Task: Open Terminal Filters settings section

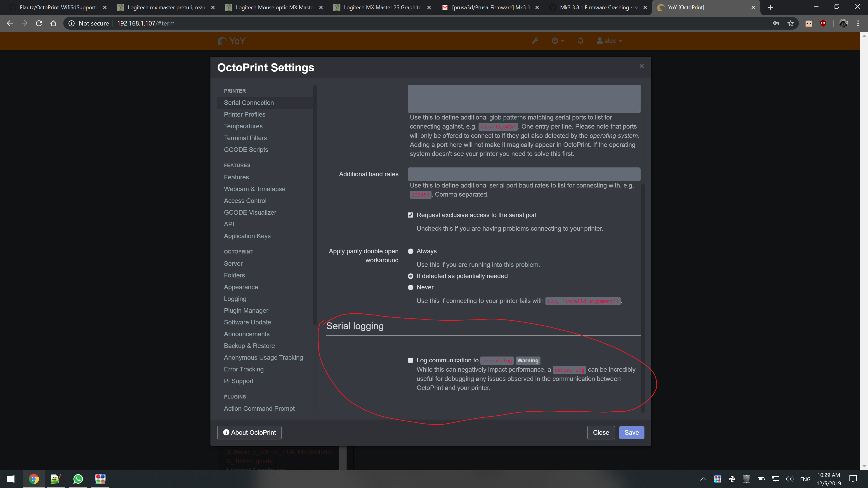Action: pyautogui.click(x=265, y=138)
